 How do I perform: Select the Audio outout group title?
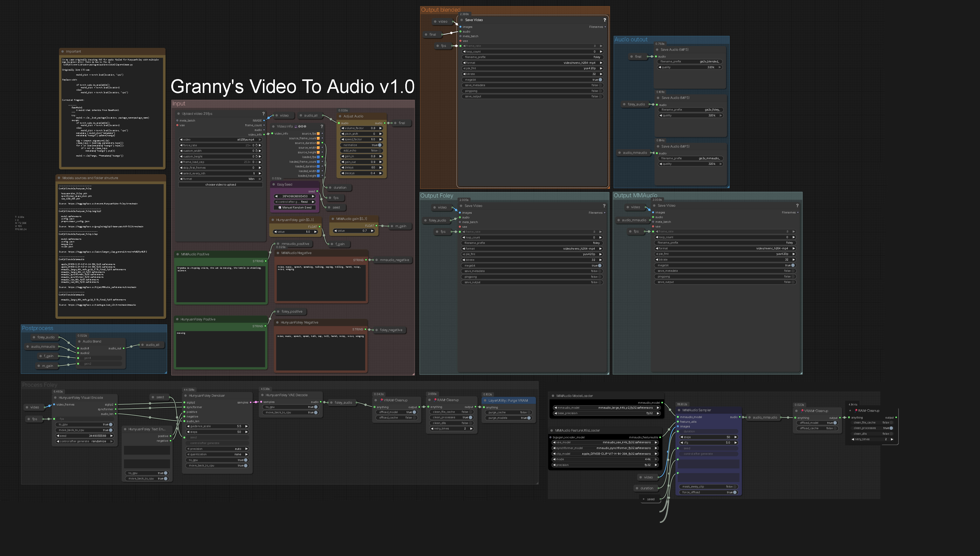[631, 40]
